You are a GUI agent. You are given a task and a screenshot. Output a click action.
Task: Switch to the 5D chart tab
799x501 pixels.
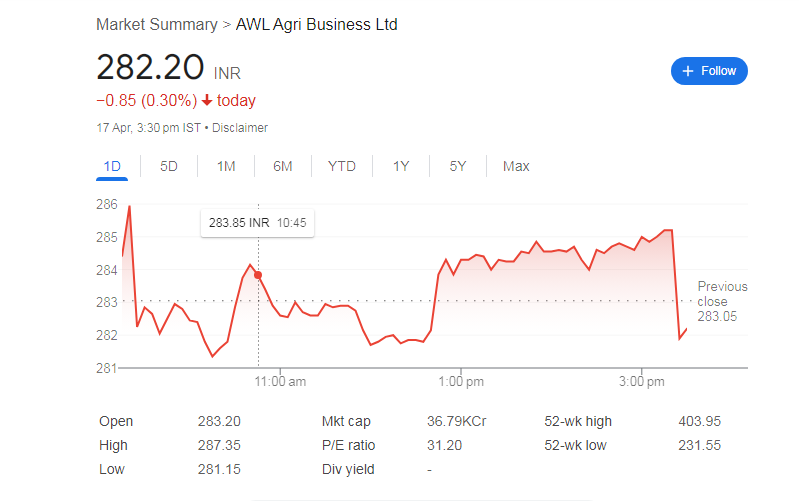tap(169, 166)
